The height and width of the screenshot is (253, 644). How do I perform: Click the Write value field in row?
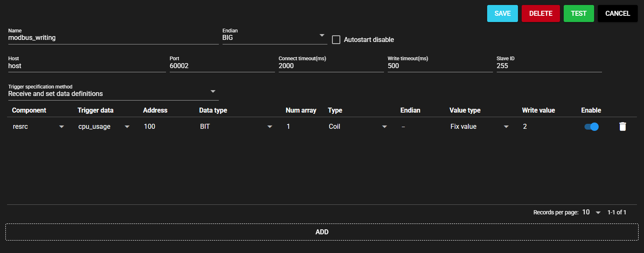545,127
